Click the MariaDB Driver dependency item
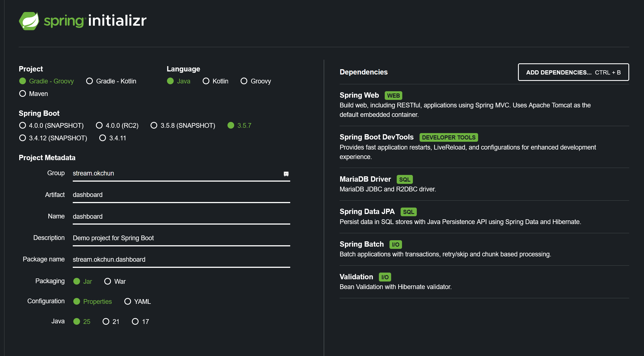Image resolution: width=644 pixels, height=356 pixels. click(365, 179)
